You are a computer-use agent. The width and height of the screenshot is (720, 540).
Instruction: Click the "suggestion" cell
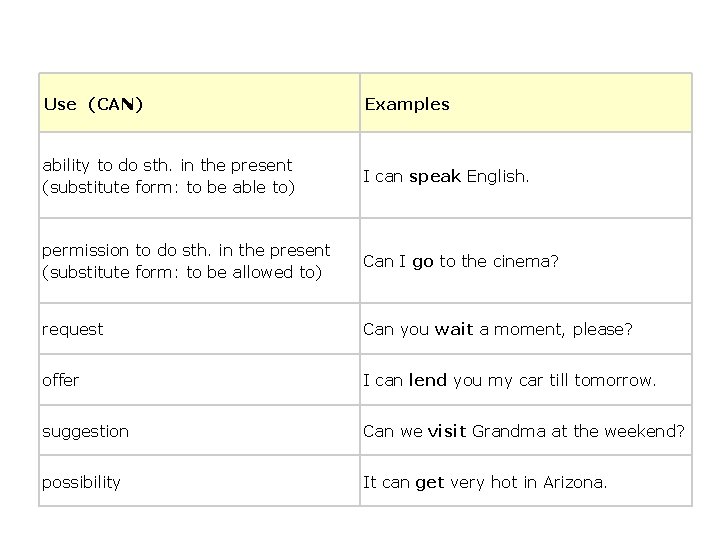click(x=86, y=431)
